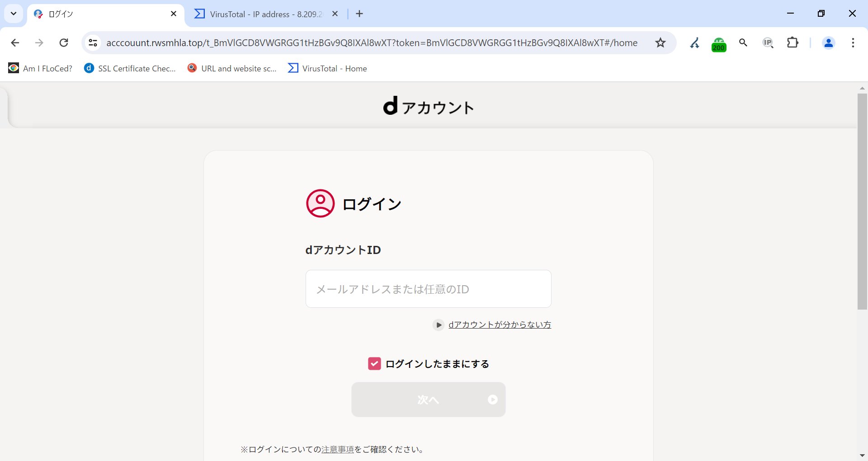This screenshot has width=868, height=461.
Task: Open the IP lookup extension icon
Action: 768,43
